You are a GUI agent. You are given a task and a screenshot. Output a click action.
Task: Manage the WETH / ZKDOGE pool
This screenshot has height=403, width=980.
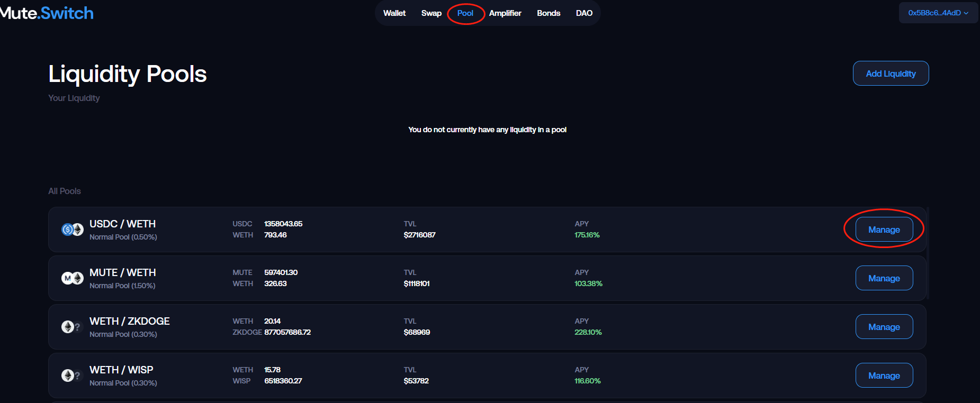(x=884, y=327)
